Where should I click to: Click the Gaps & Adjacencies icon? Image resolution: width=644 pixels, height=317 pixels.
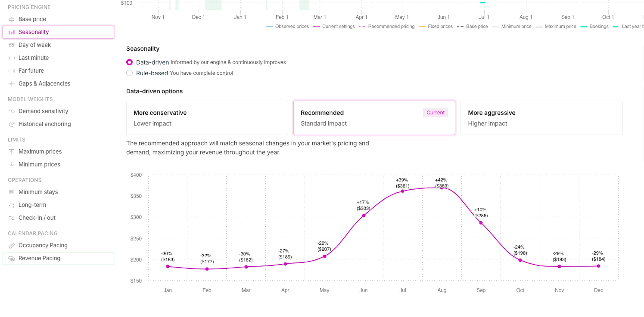pyautogui.click(x=12, y=84)
